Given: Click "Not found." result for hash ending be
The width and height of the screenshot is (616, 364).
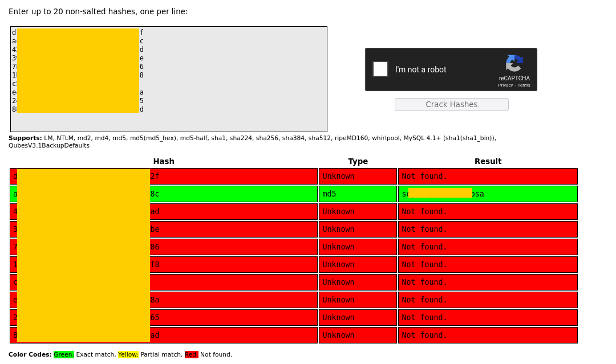Looking at the screenshot, I should (488, 229).
